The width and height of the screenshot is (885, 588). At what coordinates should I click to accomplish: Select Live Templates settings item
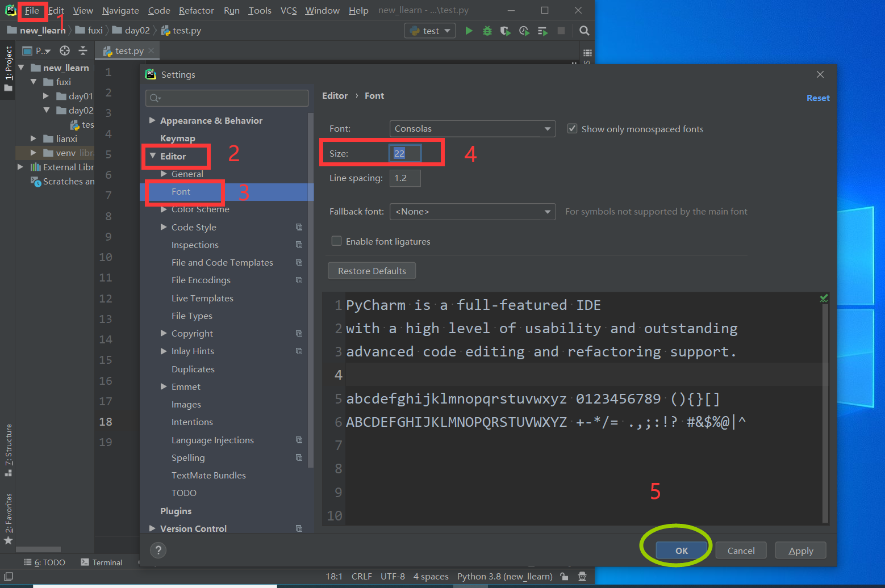[x=202, y=298]
